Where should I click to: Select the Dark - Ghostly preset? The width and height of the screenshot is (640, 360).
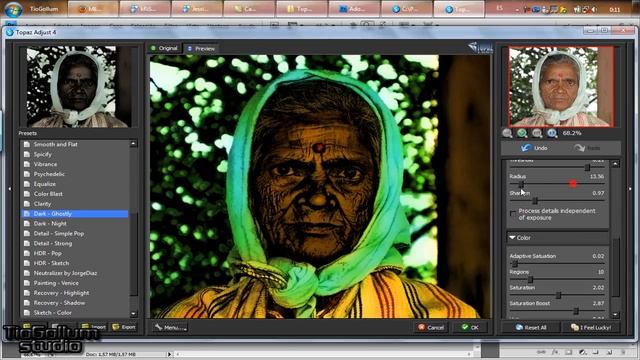75,213
